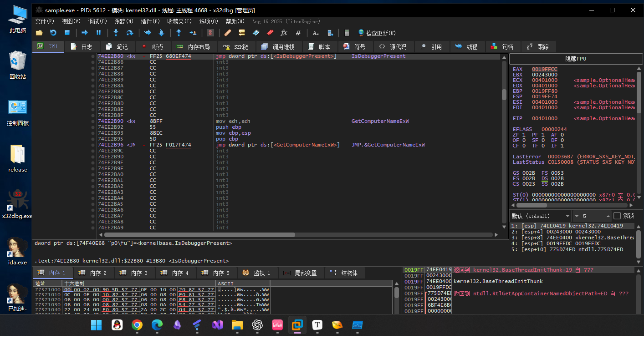Click 检查更新(U) button

(x=377, y=33)
